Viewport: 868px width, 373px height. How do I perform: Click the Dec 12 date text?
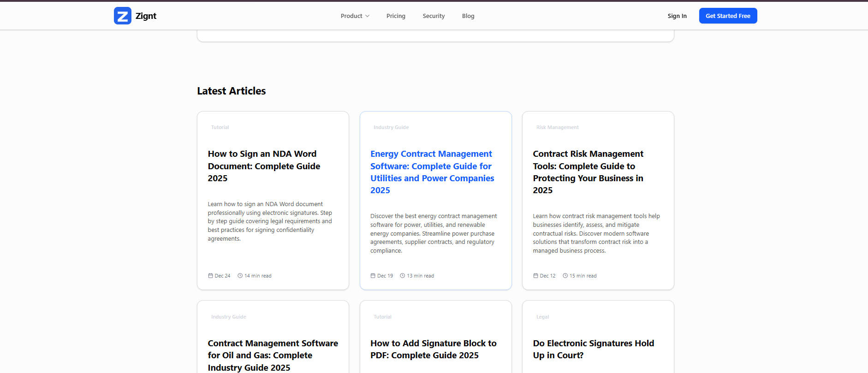click(547, 276)
